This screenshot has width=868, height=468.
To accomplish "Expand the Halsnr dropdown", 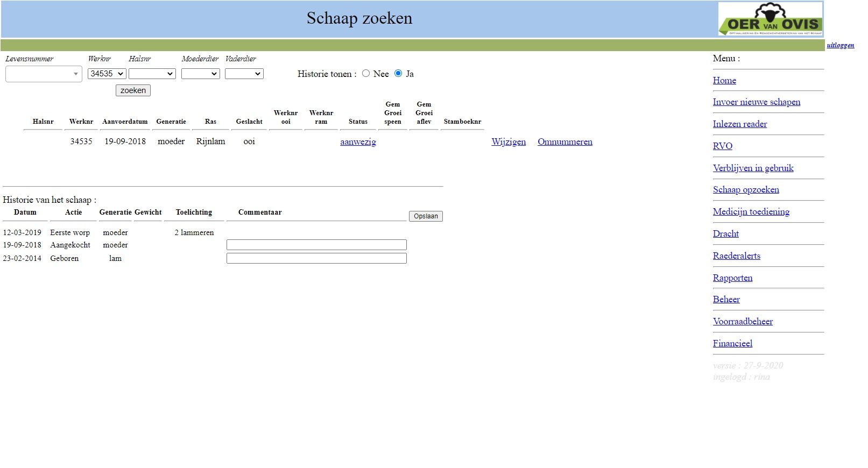I will pyautogui.click(x=152, y=74).
